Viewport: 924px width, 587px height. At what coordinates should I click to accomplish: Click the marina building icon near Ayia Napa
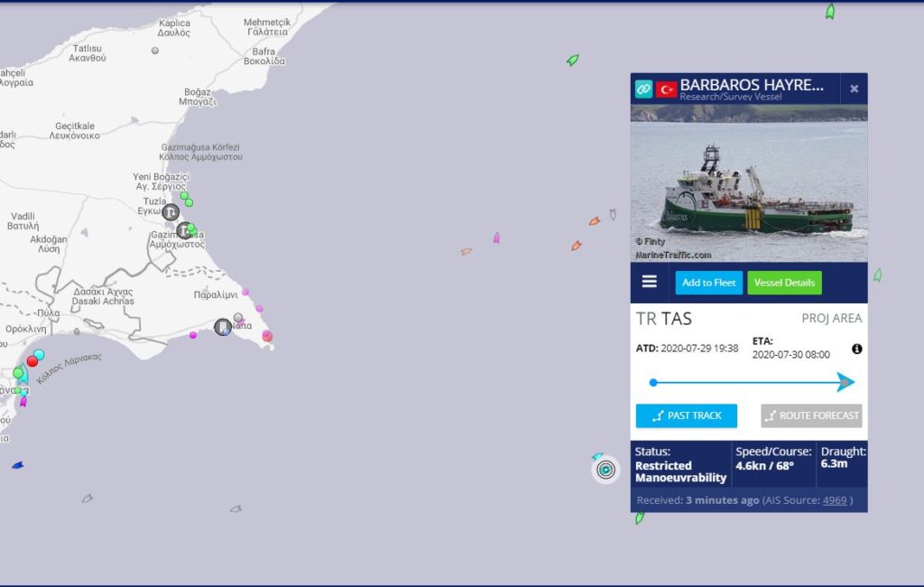[222, 327]
